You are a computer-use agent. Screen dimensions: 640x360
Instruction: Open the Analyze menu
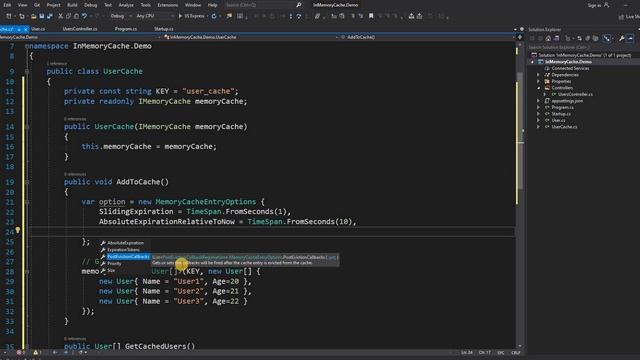(126, 5)
